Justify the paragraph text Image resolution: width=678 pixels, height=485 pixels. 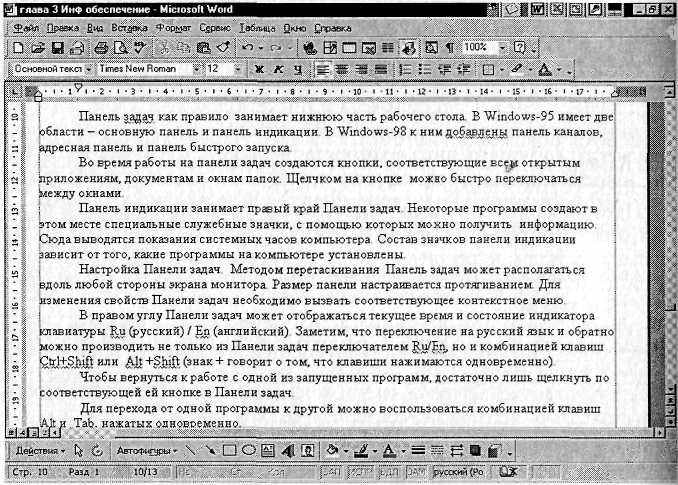pyautogui.click(x=381, y=69)
